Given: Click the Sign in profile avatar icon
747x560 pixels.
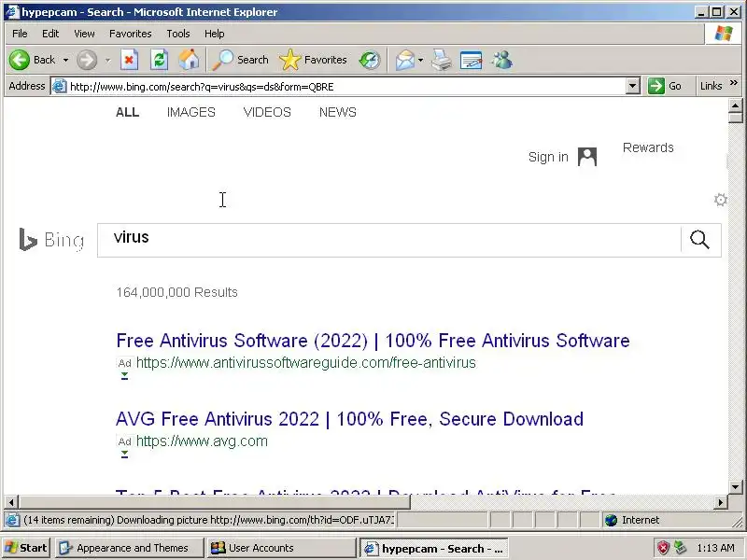Looking at the screenshot, I should click(587, 157).
